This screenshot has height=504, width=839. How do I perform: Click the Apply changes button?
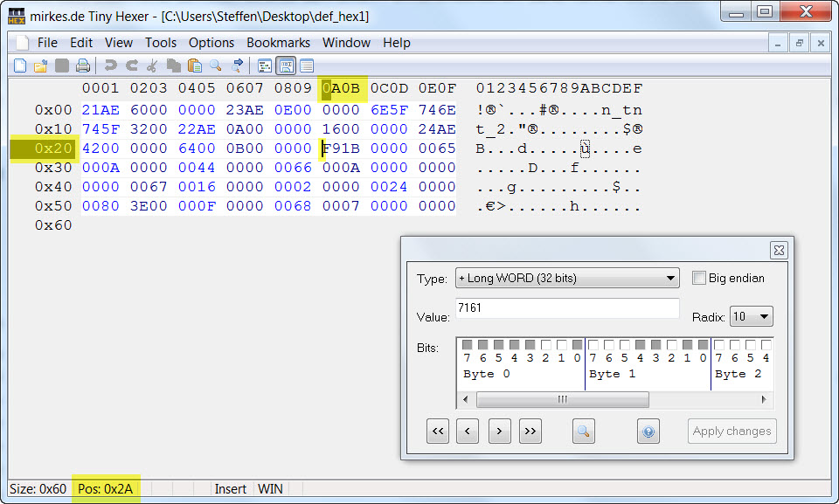732,431
